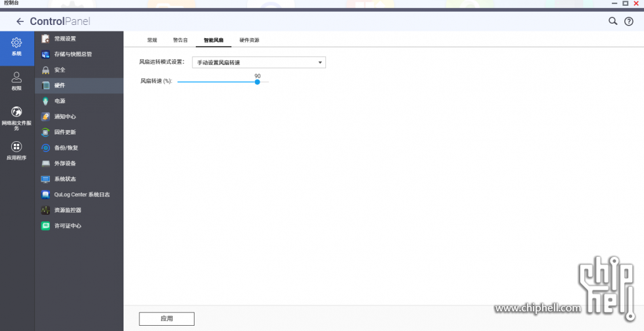
Task: Click the 系统状态 monitor icon
Action: pyautogui.click(x=45, y=179)
